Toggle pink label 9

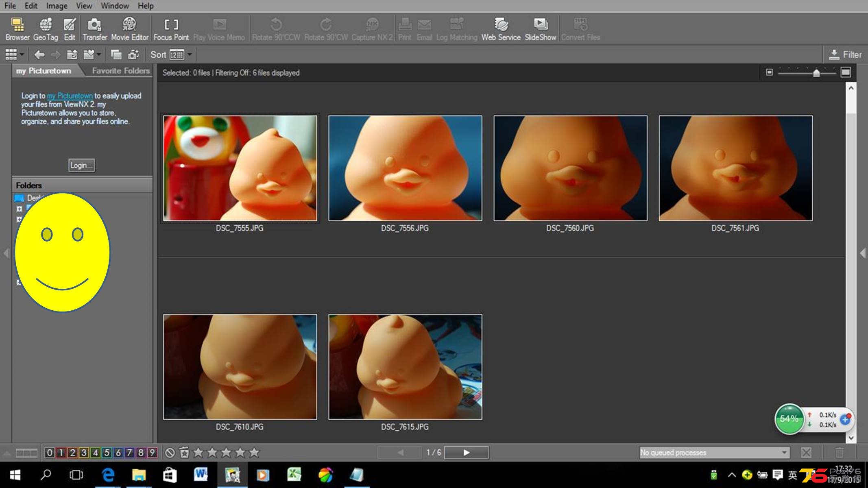click(x=152, y=453)
